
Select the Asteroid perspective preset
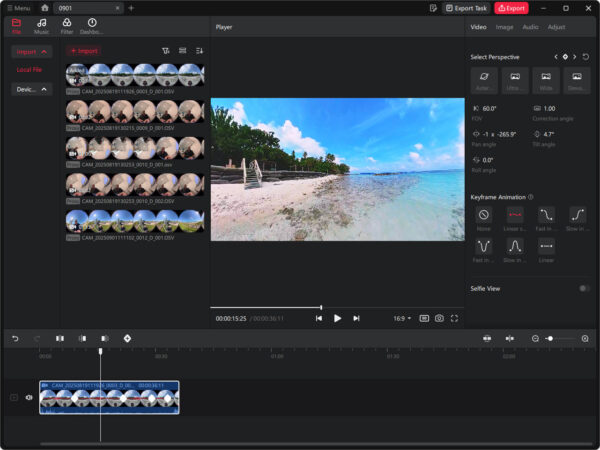[484, 80]
